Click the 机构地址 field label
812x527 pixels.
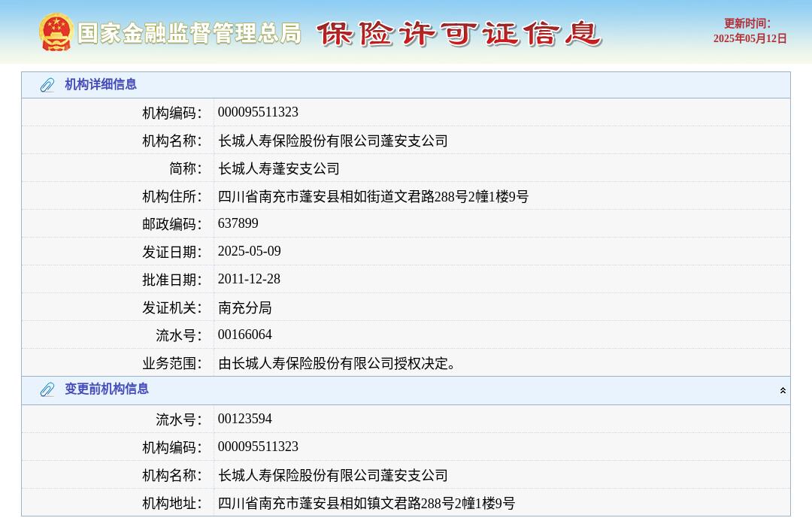coord(172,503)
